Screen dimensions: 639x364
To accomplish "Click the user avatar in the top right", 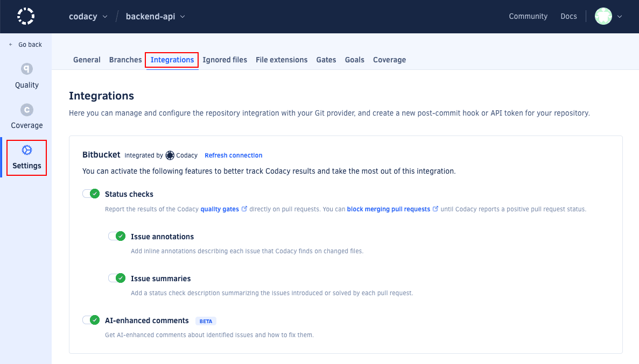I will (x=603, y=16).
